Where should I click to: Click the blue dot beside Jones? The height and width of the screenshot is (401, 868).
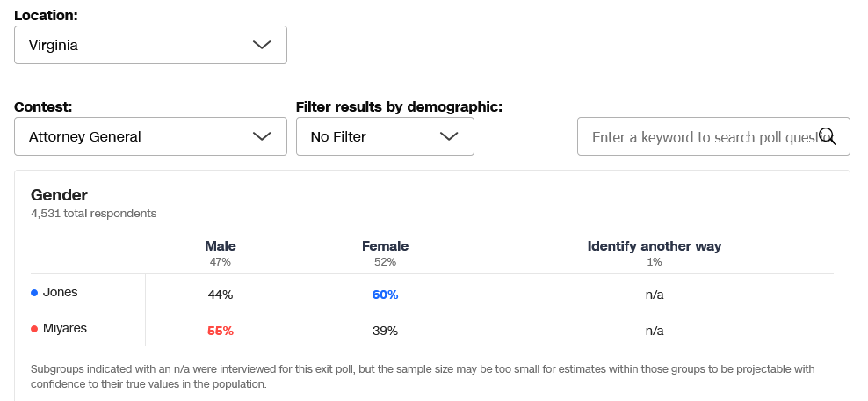click(x=34, y=293)
